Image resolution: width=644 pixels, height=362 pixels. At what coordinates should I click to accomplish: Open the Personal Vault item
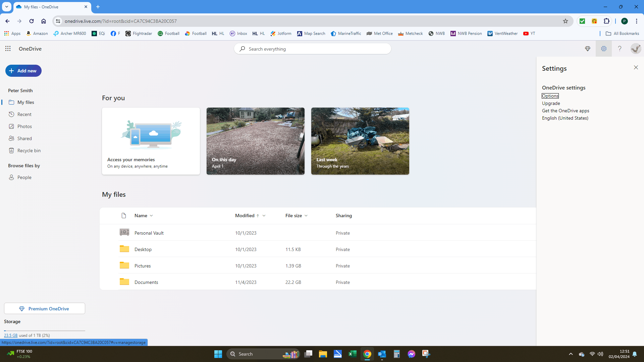pos(149,233)
